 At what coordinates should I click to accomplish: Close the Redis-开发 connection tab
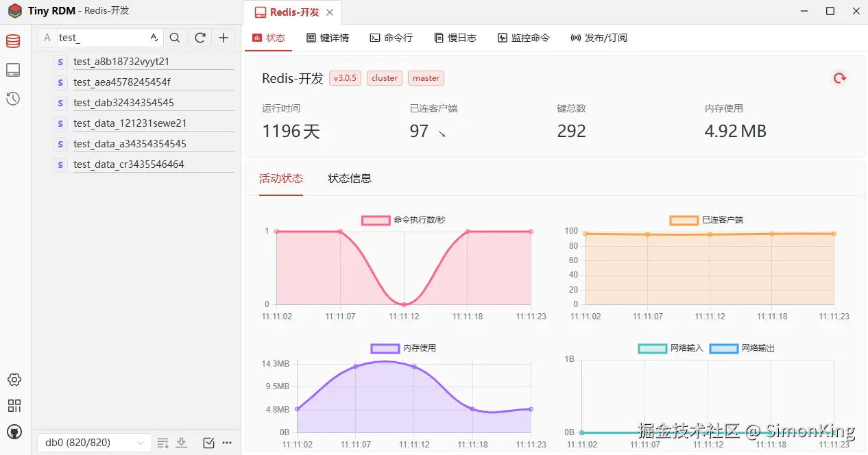(x=330, y=12)
